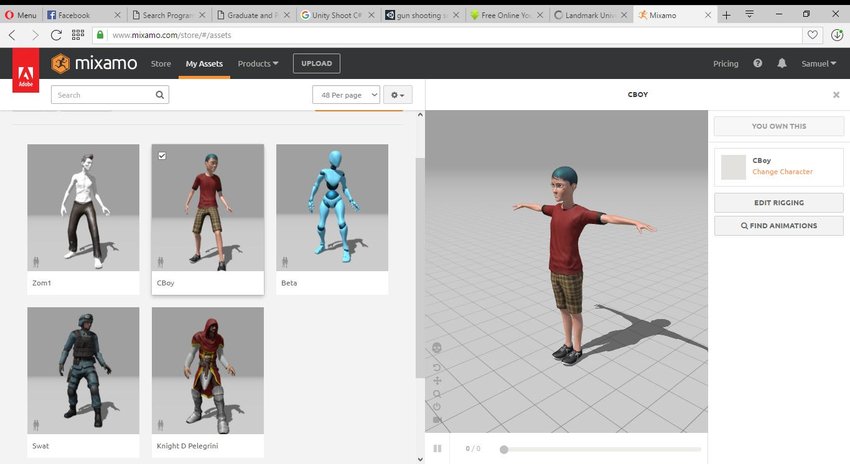Click the camera reset power icon
Screen dimensions: 850x464
(x=437, y=407)
